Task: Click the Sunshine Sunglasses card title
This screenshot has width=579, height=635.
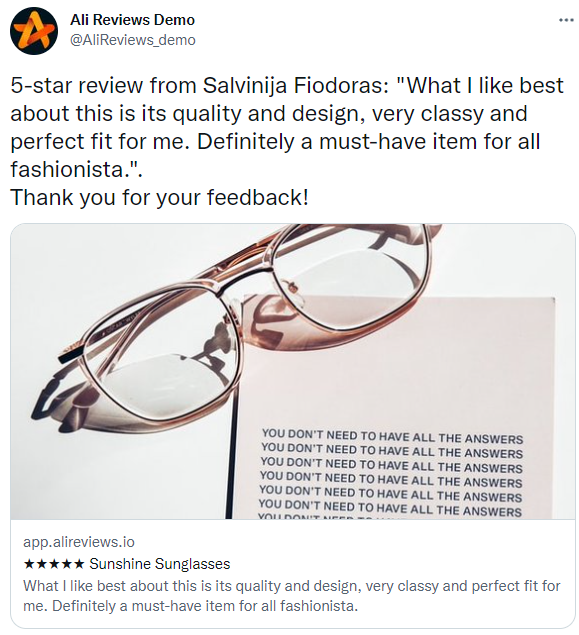Action: (160, 564)
